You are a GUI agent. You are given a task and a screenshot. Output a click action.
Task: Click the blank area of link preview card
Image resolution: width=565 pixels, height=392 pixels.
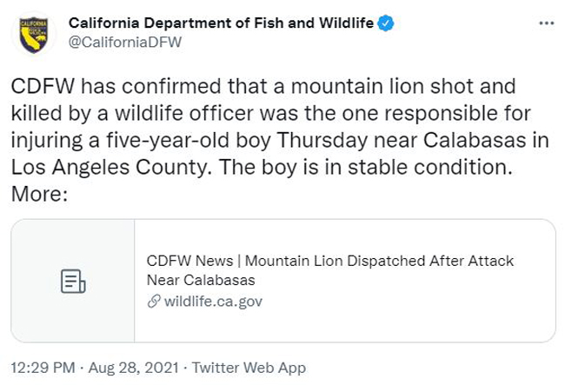tap(396, 324)
